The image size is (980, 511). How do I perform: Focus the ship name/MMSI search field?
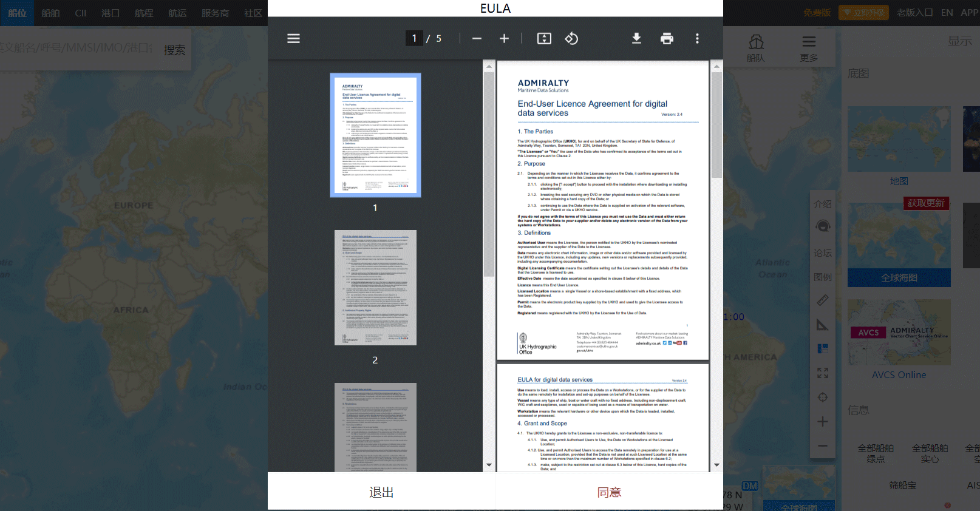coord(77,47)
